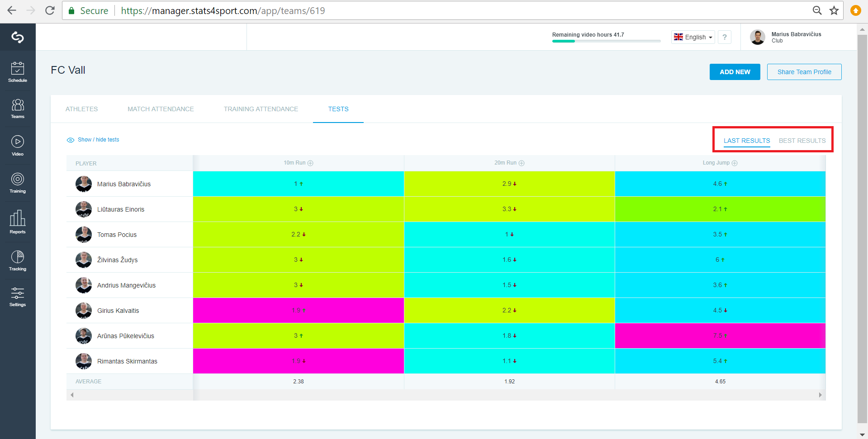Viewport: 868px width, 439px height.
Task: Open the Video sidebar section
Action: pyautogui.click(x=18, y=146)
